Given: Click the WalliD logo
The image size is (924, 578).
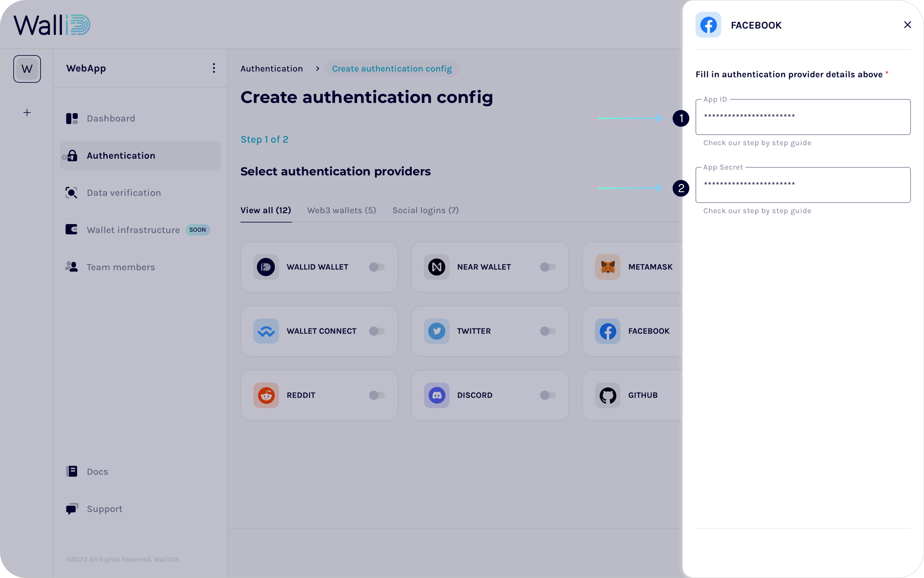Looking at the screenshot, I should [x=52, y=25].
